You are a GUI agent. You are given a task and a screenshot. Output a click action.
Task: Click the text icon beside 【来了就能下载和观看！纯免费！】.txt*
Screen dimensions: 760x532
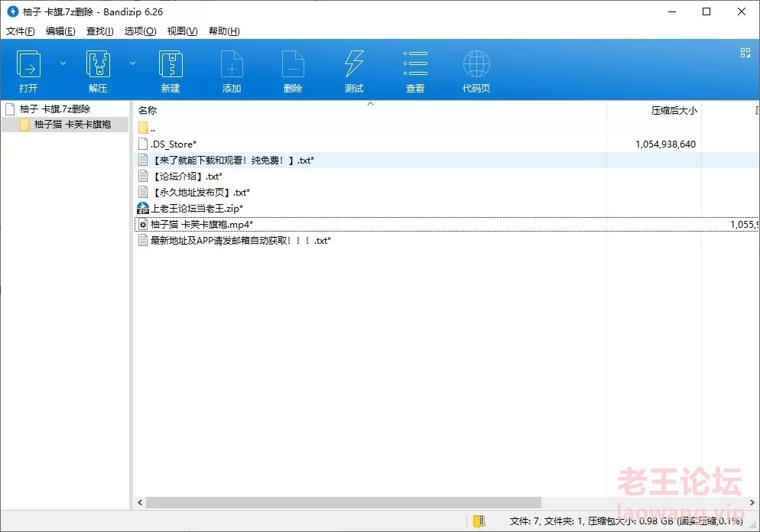click(x=143, y=160)
